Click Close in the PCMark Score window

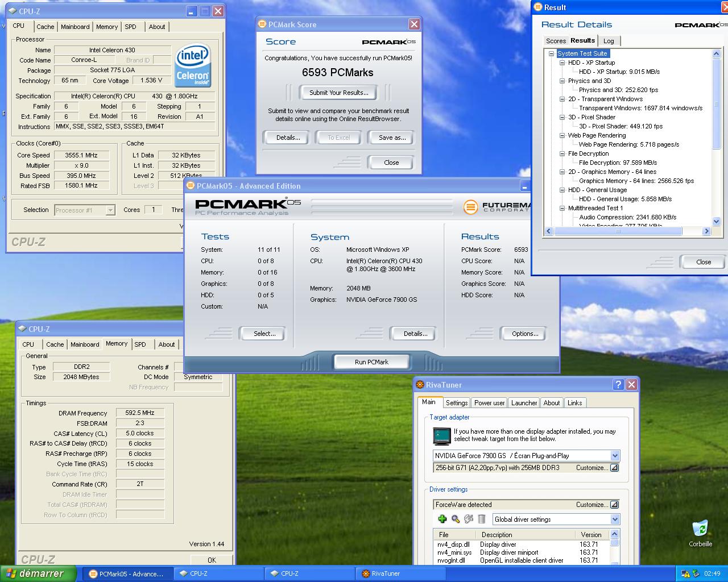(x=391, y=163)
